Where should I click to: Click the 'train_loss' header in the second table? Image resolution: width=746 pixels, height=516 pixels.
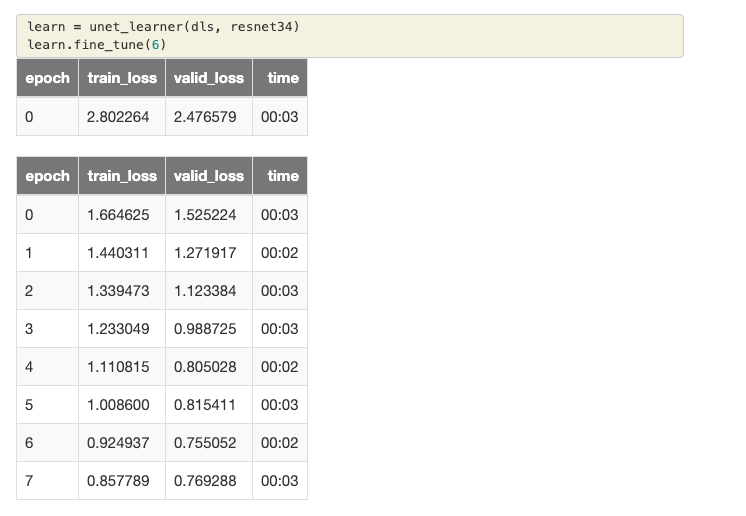(122, 176)
